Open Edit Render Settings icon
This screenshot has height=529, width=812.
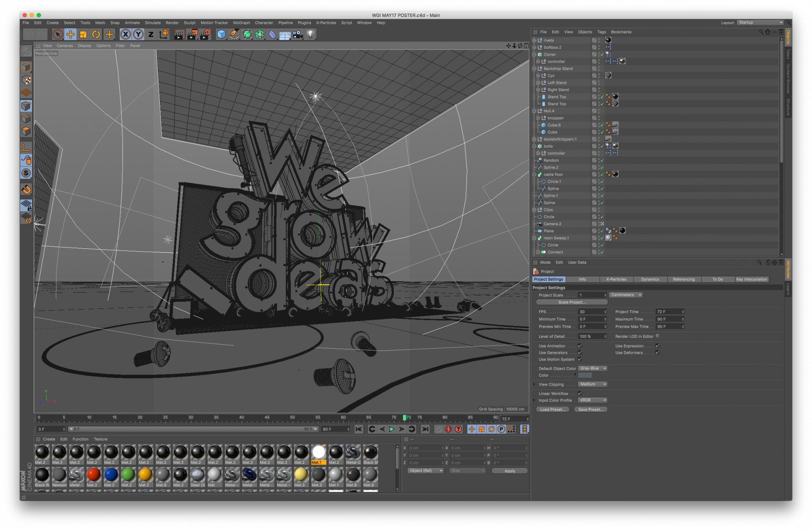pos(205,35)
